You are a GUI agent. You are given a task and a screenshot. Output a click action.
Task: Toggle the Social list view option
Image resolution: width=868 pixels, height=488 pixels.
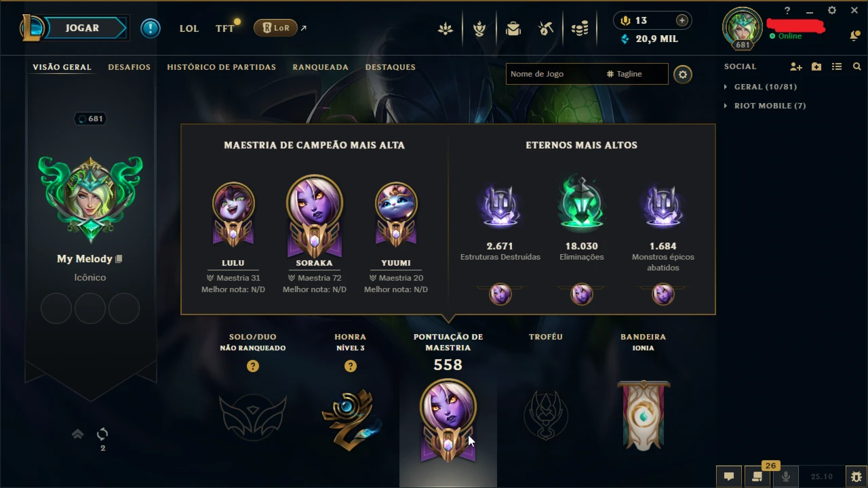click(x=837, y=66)
